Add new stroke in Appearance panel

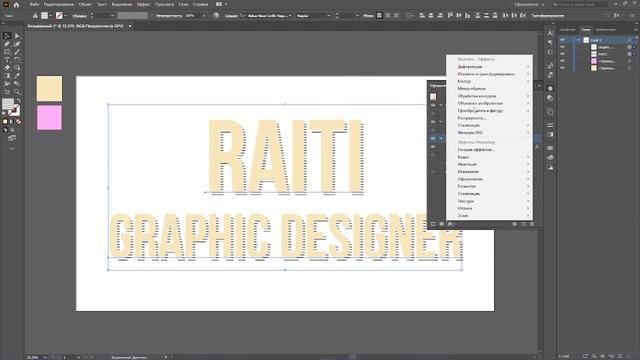433,224
